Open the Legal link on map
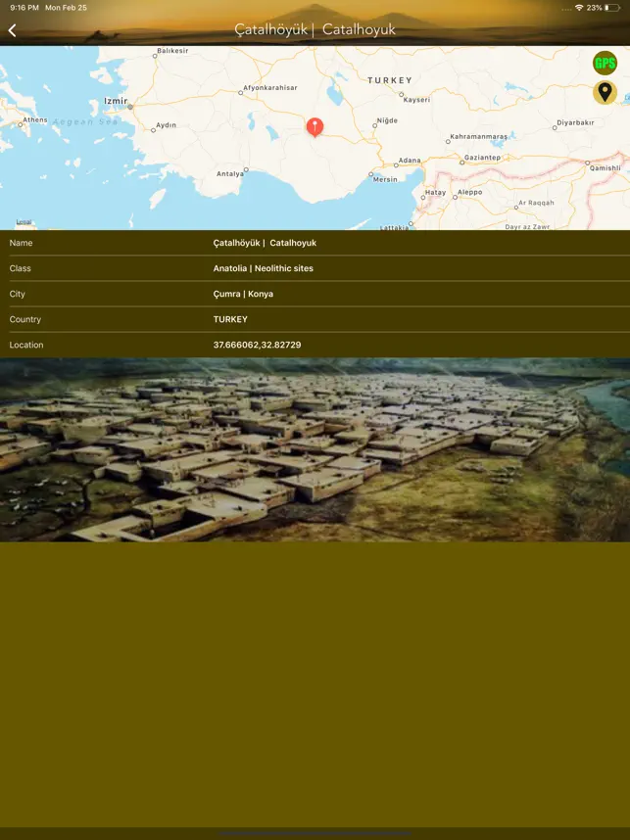The image size is (630, 840). click(24, 222)
